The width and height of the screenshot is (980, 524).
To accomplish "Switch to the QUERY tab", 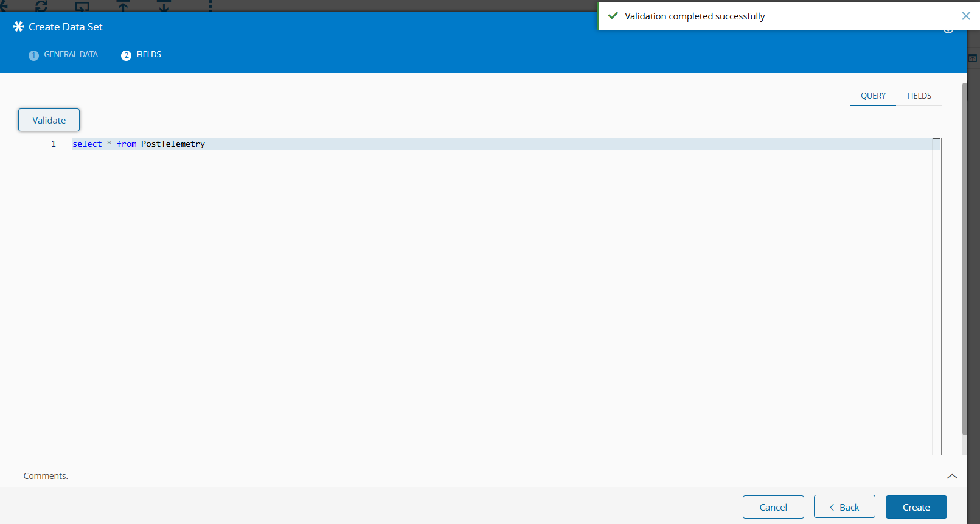I will [873, 96].
